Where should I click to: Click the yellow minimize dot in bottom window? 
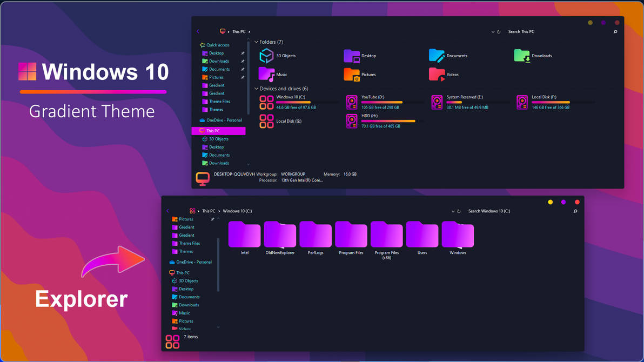click(x=551, y=202)
